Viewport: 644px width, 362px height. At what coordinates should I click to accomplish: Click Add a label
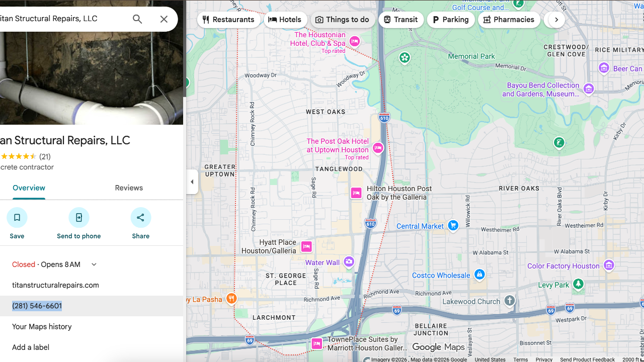pos(31,347)
